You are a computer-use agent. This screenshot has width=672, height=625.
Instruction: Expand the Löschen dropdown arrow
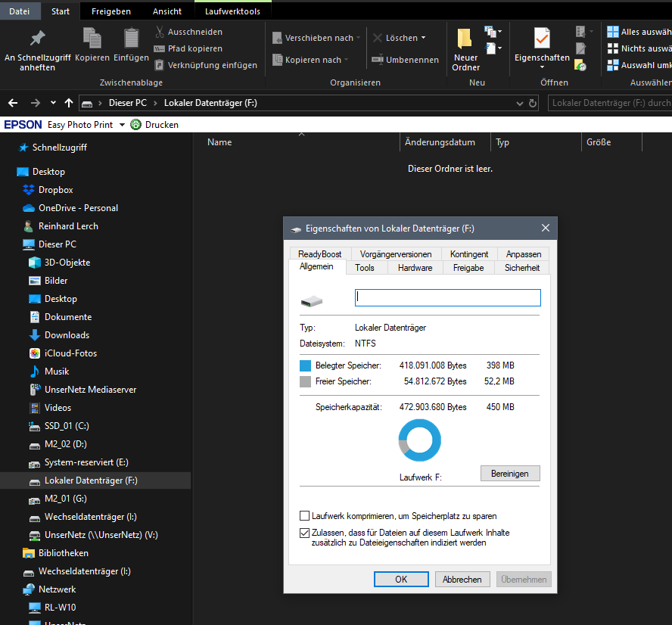424,38
